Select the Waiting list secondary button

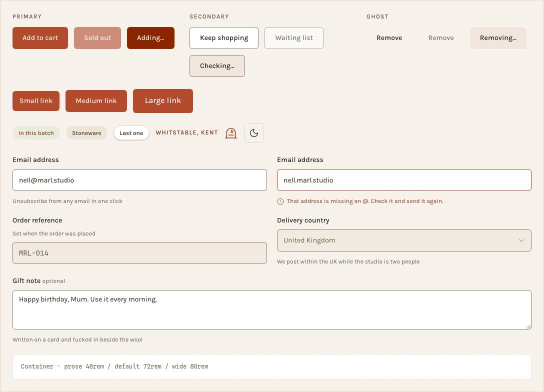click(x=294, y=38)
